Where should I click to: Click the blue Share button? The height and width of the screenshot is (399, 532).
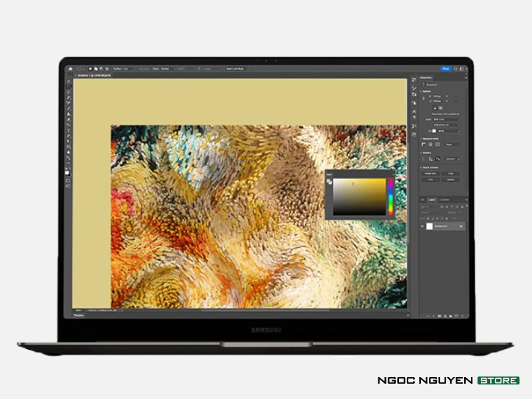pyautogui.click(x=445, y=68)
